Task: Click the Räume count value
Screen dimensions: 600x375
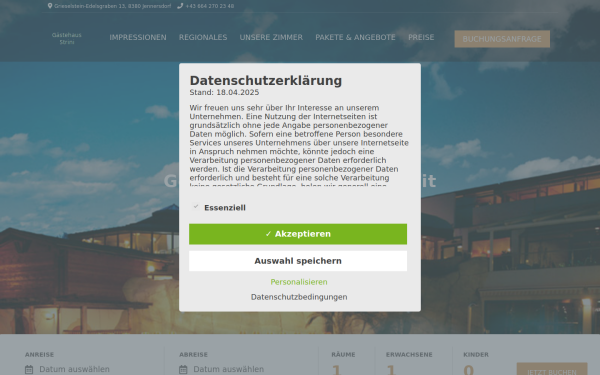Action: (336, 370)
